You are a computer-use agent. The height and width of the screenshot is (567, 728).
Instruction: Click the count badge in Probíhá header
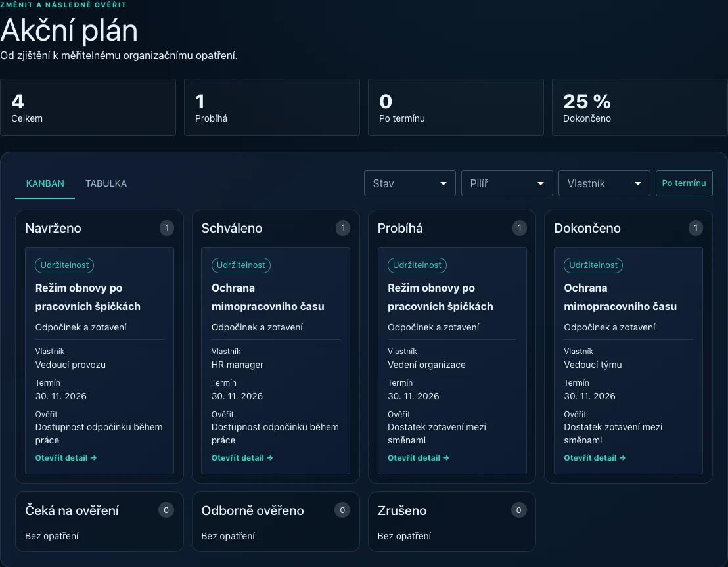tap(519, 228)
